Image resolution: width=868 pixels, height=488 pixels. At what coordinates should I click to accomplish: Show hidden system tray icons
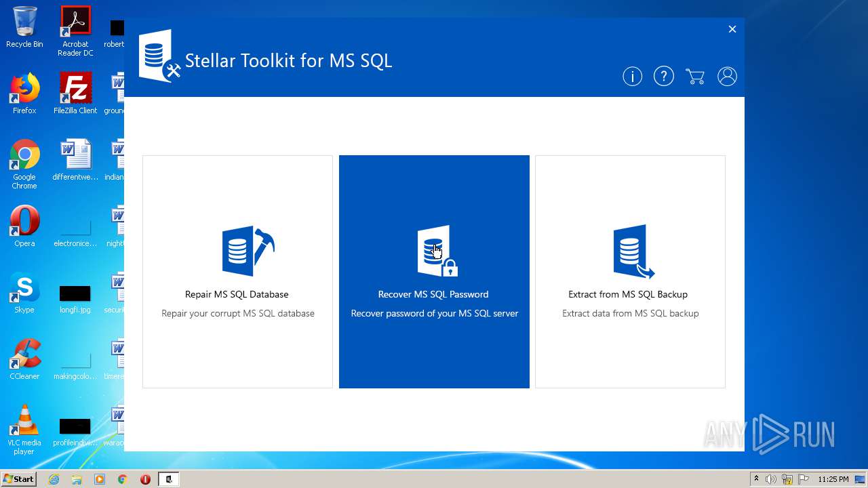tap(756, 479)
